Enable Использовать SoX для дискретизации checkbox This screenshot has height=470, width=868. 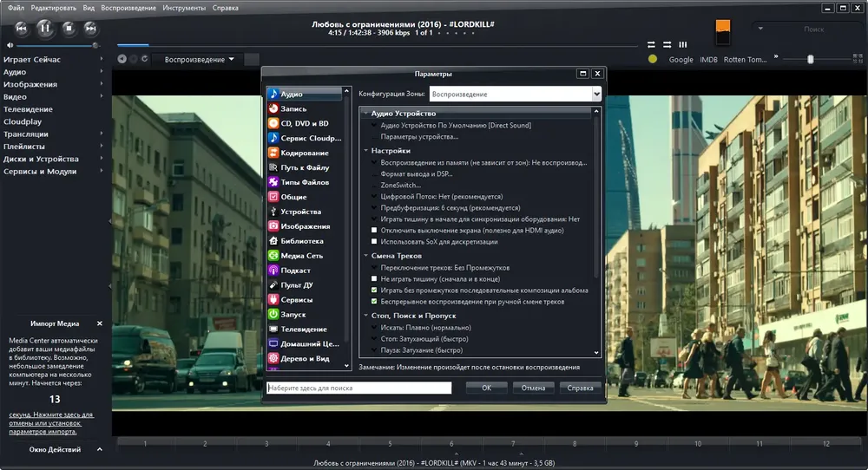(x=374, y=242)
